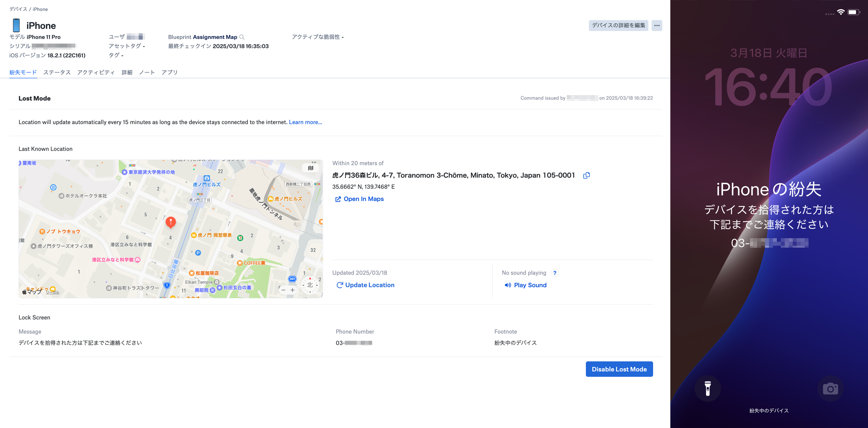868x428 pixels.
Task: Switch to the アクティビティ tab
Action: pos(96,72)
